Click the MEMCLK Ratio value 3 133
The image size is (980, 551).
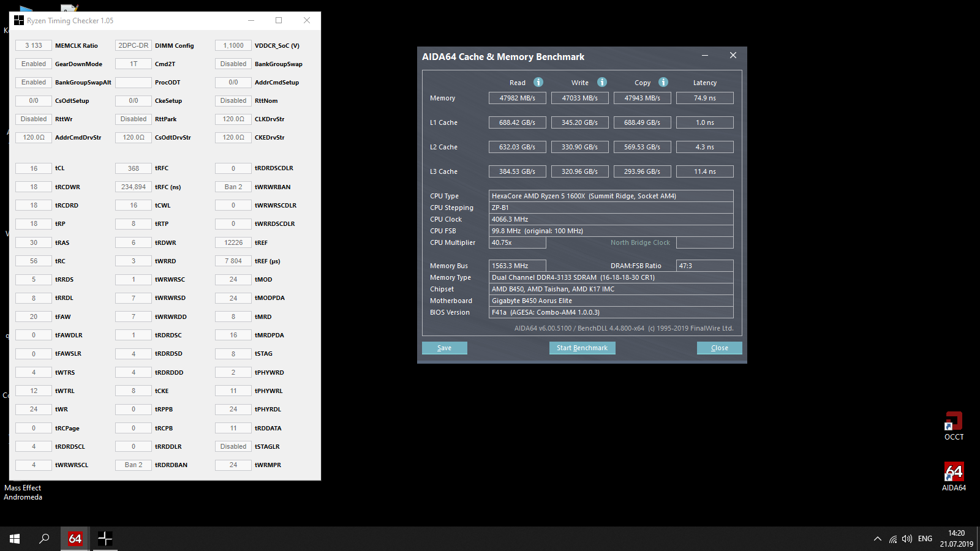[34, 45]
